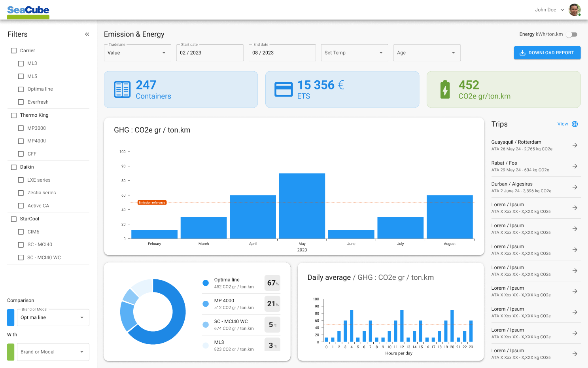Image resolution: width=588 pixels, height=368 pixels.
Task: Click the April bar in GHG chart
Action: click(x=253, y=217)
